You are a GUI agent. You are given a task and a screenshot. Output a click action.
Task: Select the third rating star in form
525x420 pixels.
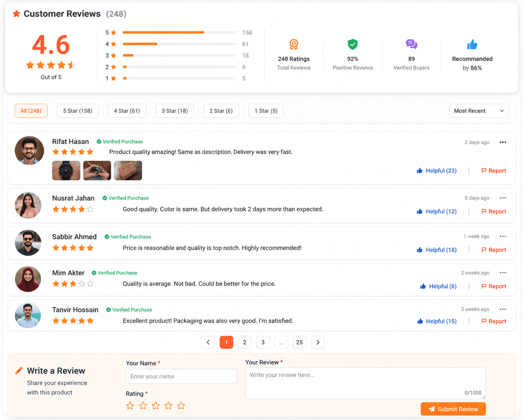tap(156, 405)
